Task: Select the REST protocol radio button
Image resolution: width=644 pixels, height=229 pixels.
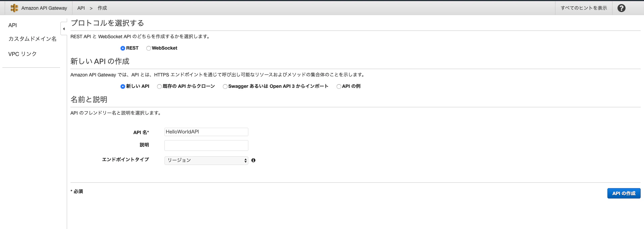Action: click(x=123, y=48)
